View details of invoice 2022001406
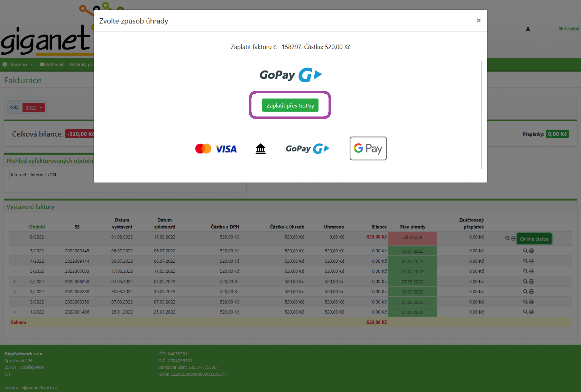Image resolution: width=581 pixels, height=392 pixels. coord(525,312)
